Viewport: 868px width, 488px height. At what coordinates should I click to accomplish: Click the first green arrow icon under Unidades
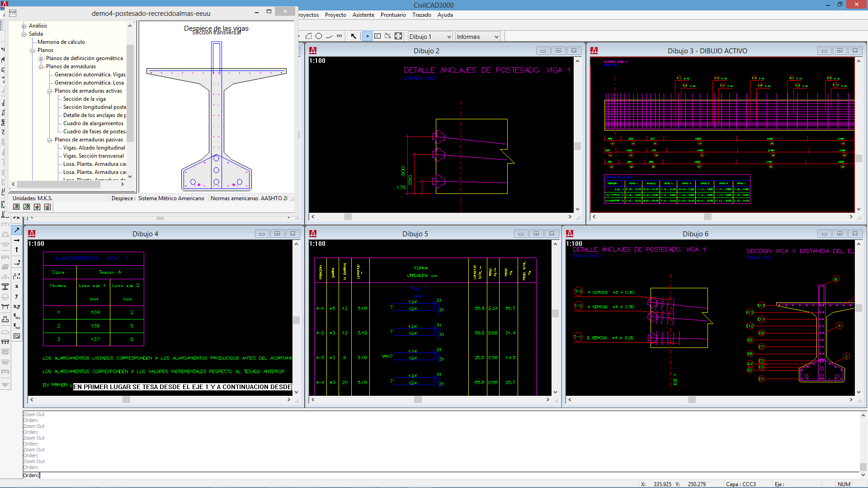pyautogui.click(x=16, y=207)
